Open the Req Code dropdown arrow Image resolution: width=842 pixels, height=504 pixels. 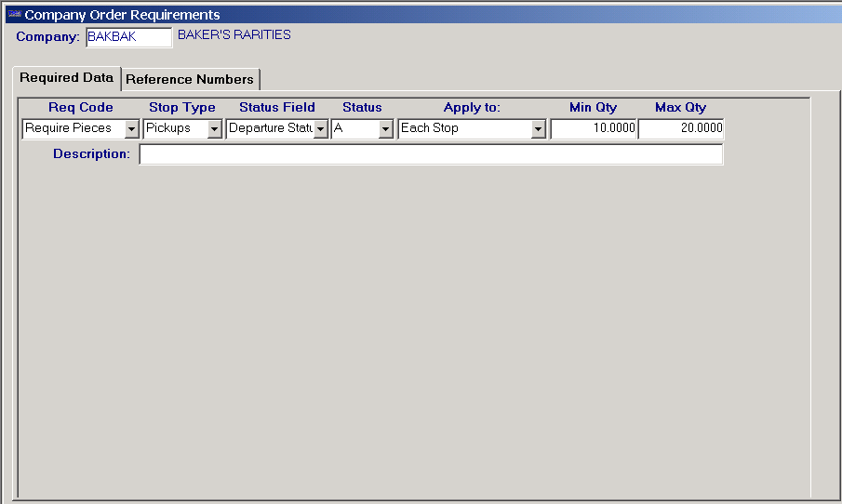(x=131, y=129)
